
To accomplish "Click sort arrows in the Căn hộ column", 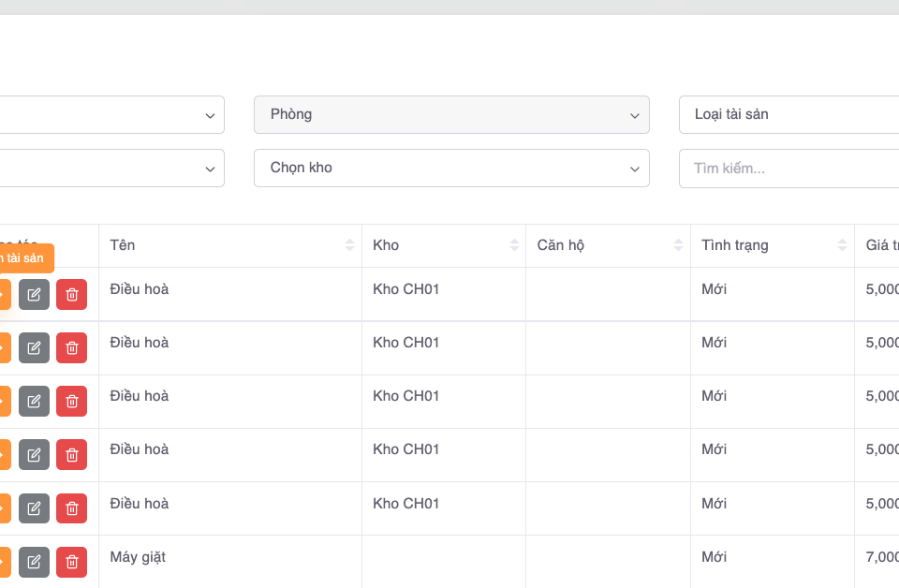I will pyautogui.click(x=679, y=245).
